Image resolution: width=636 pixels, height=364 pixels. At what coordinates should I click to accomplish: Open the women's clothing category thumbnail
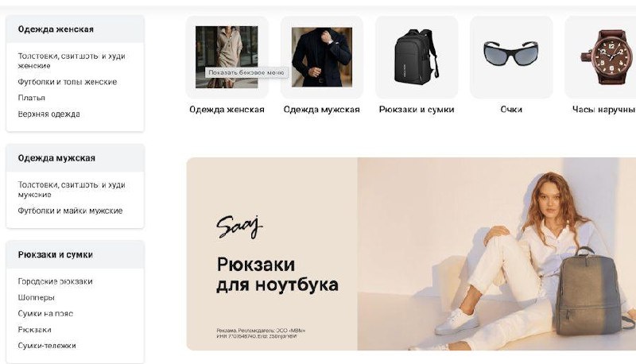[x=227, y=56]
